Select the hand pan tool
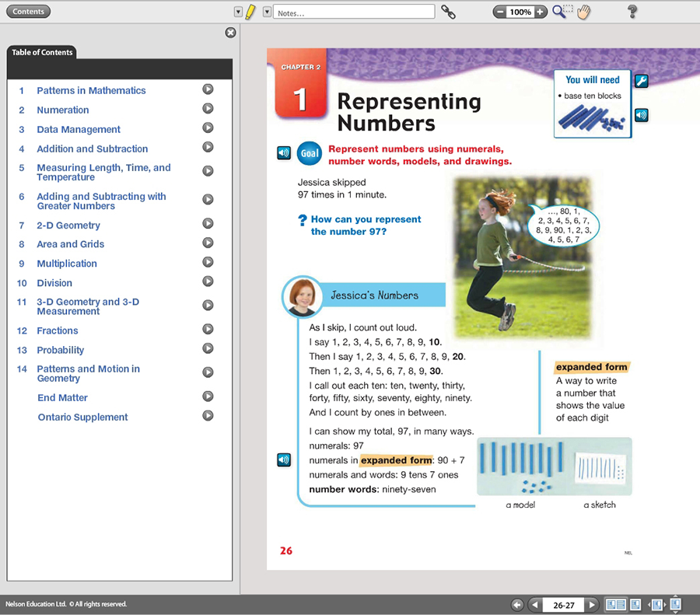 [584, 12]
